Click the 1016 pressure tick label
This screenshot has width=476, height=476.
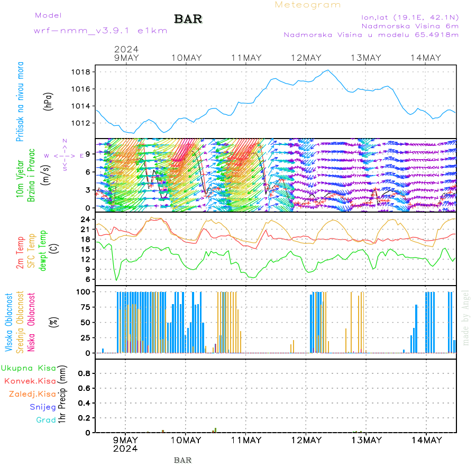[81, 89]
